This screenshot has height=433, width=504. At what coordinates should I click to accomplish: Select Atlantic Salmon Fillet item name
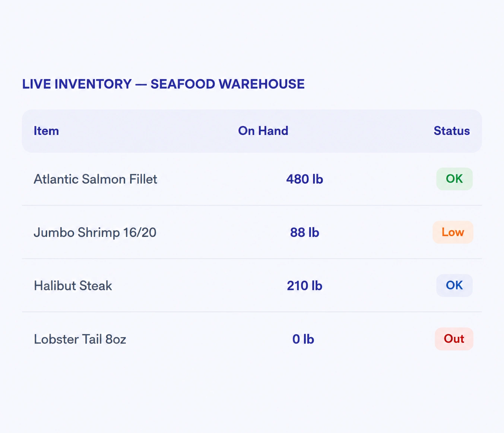point(95,179)
